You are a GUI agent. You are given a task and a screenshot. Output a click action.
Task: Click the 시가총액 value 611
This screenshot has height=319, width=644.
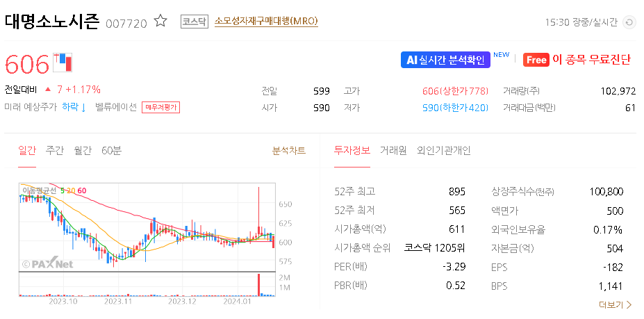coord(458,229)
